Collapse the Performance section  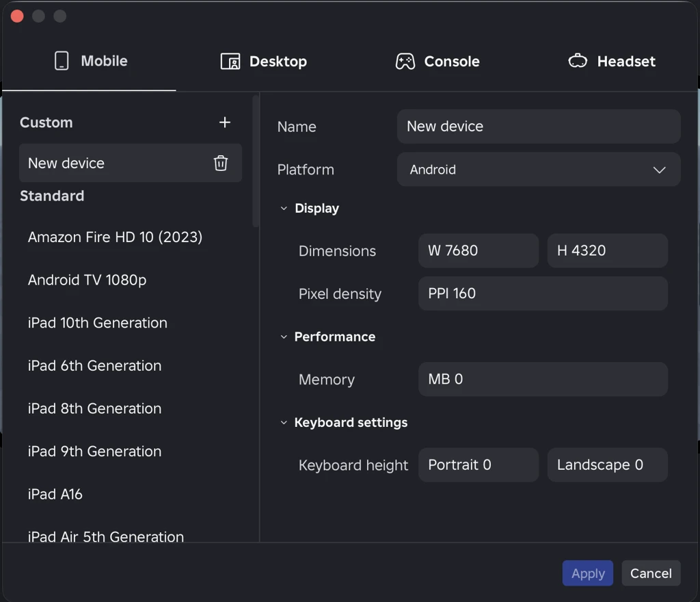pos(284,337)
